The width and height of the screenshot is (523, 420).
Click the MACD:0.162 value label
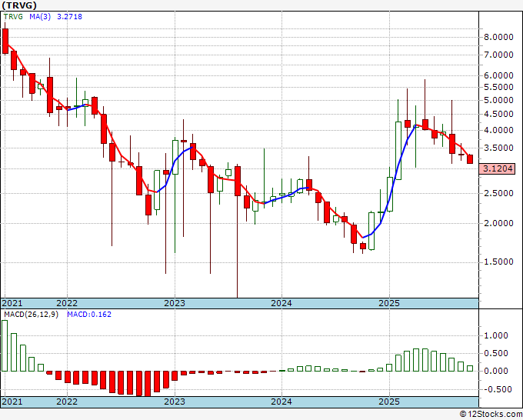pyautogui.click(x=88, y=314)
